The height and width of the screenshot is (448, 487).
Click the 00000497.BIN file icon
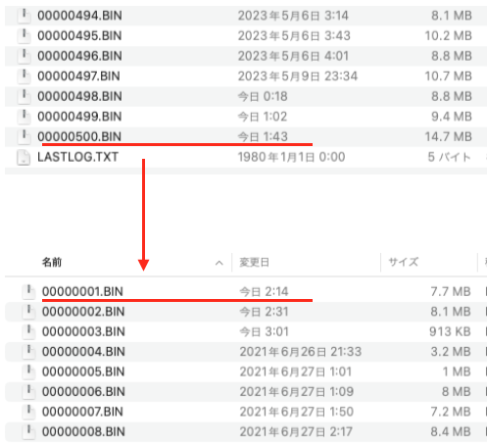[x=24, y=76]
